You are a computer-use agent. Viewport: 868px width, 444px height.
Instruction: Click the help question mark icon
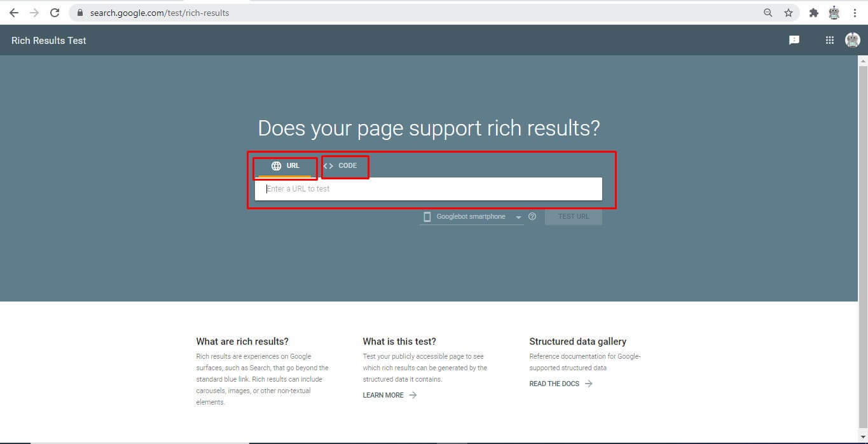(532, 217)
